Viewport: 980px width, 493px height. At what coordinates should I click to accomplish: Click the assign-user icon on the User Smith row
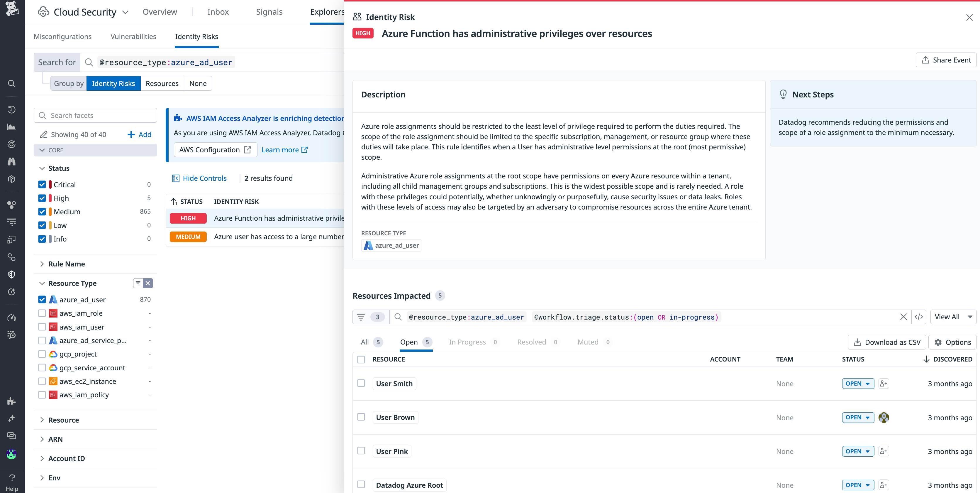[x=884, y=383]
